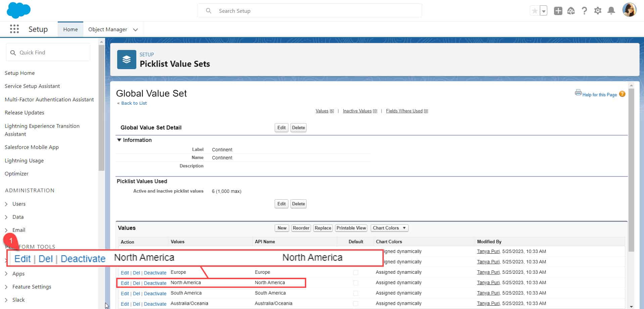
Task: Click the favorites star icon
Action: pyautogui.click(x=535, y=11)
